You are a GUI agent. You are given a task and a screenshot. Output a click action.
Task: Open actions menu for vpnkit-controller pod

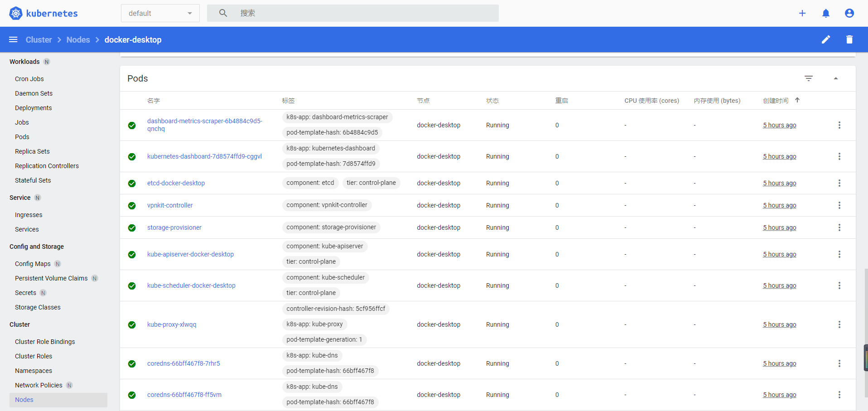839,205
